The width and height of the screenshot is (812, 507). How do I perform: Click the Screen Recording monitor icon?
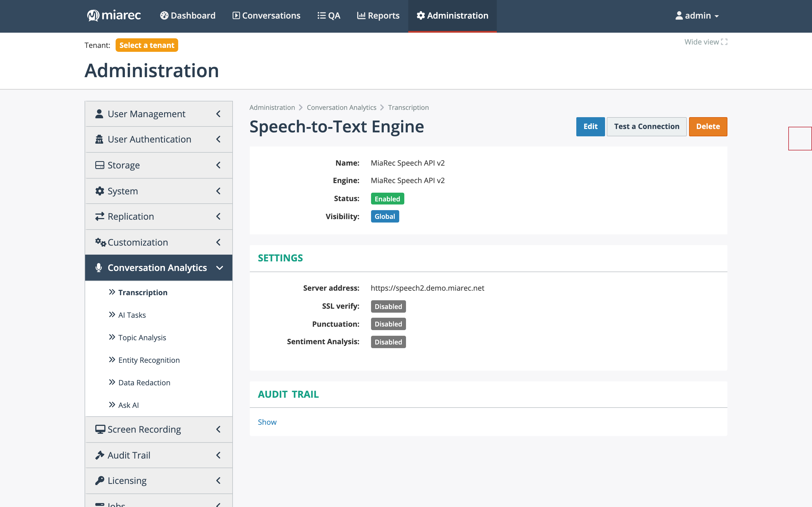100,430
